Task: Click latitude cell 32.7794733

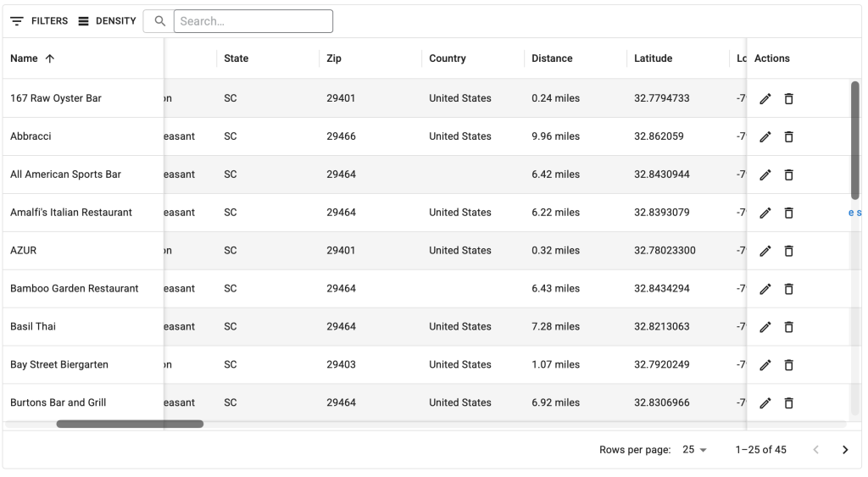Action: click(678, 98)
